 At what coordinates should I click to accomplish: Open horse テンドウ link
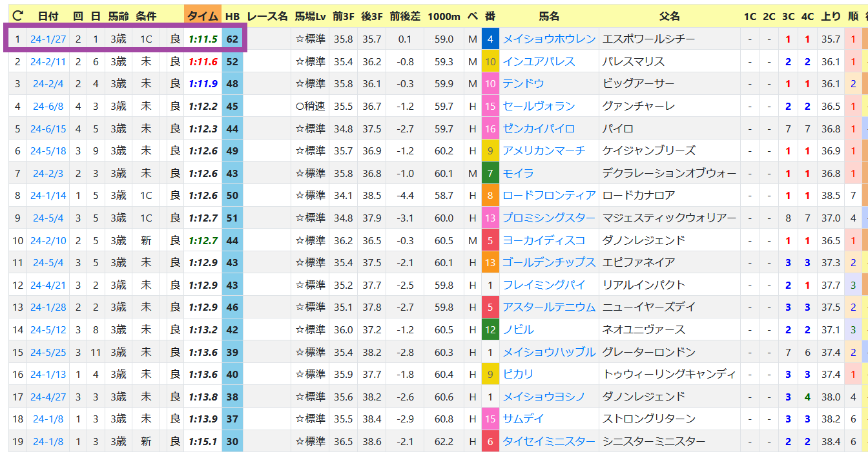[523, 84]
